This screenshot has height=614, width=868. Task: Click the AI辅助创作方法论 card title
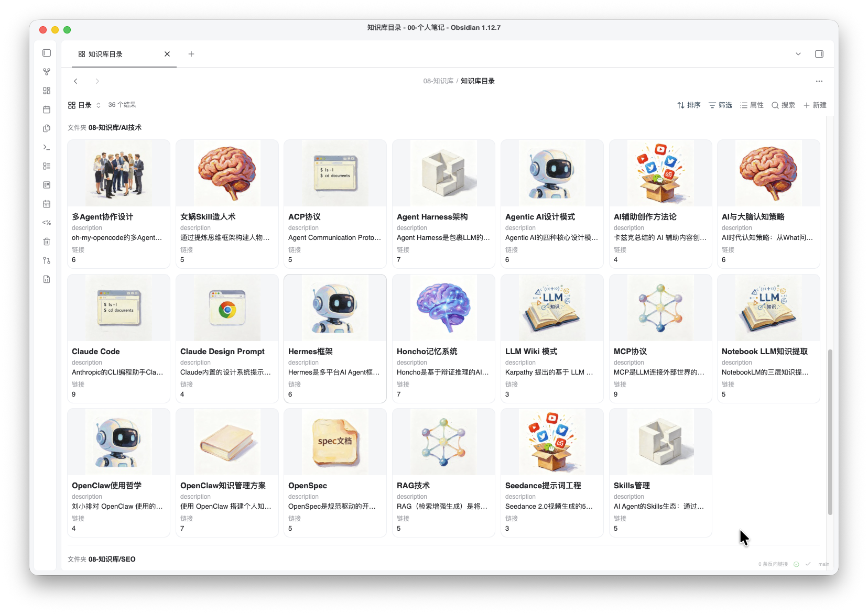pos(645,217)
